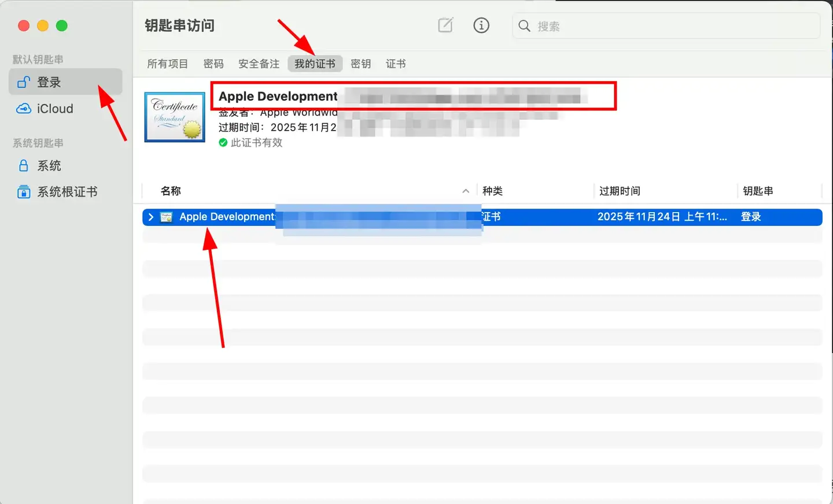Screen dimensions: 833x504
Task: Switch to 密钥 tab
Action: (x=360, y=64)
